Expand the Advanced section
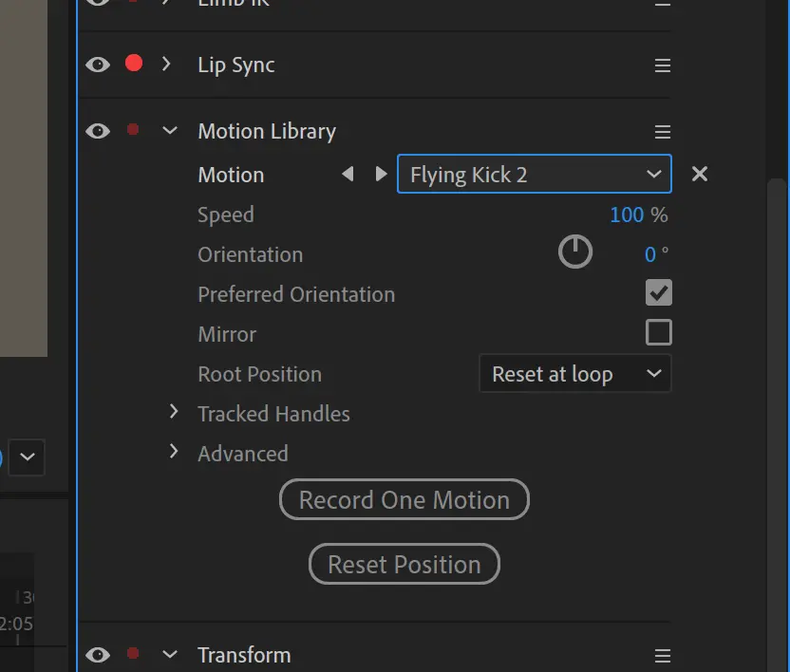Viewport: 790px width, 672px height. tap(174, 454)
